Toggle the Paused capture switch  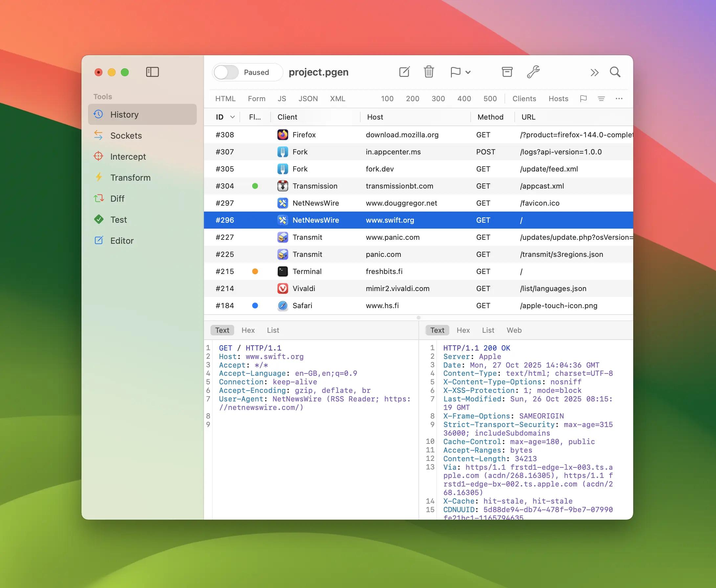[226, 72]
